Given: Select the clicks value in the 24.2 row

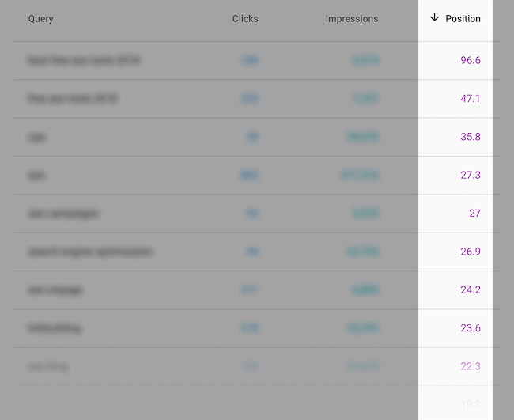Looking at the screenshot, I should pyautogui.click(x=249, y=289).
